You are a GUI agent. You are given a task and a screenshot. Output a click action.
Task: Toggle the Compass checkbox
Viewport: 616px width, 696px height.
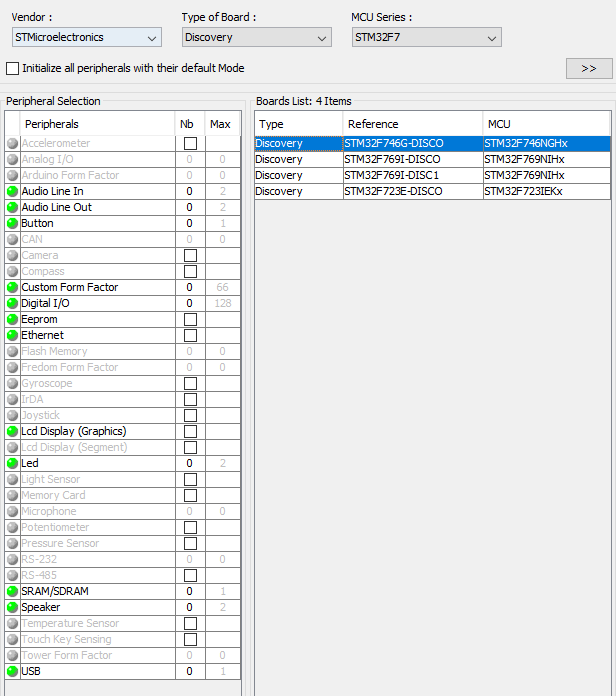190,272
